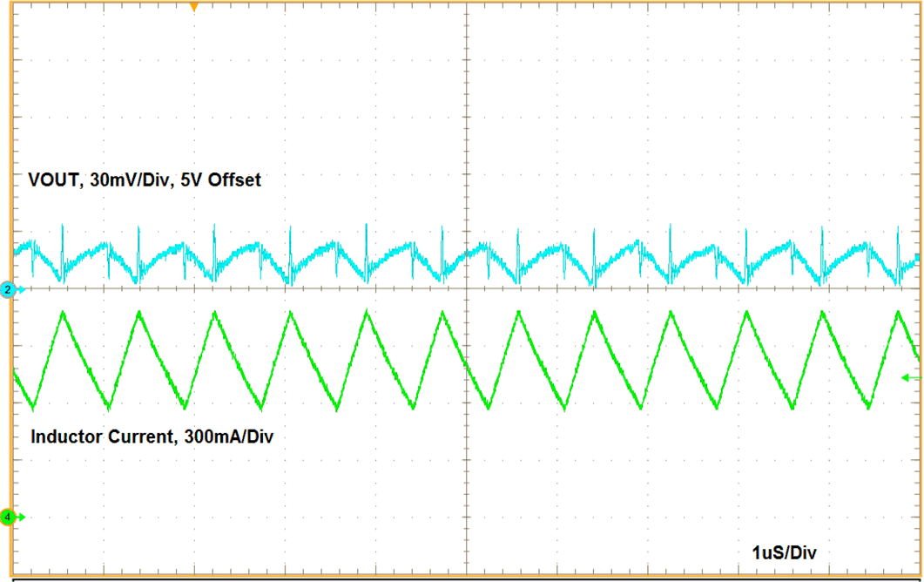Click the Channel 2 circular badge
Image resolution: width=924 pixels, height=582 pixels.
[x=6, y=288]
